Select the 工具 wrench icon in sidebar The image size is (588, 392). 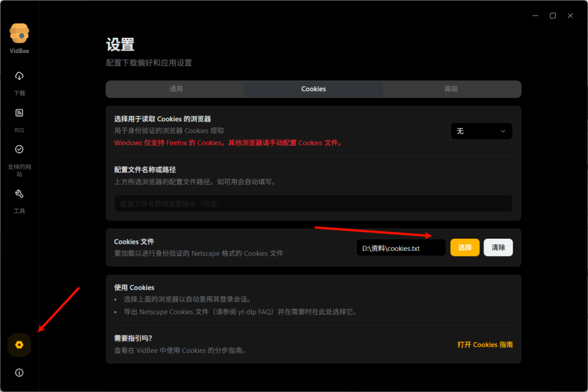(x=19, y=193)
